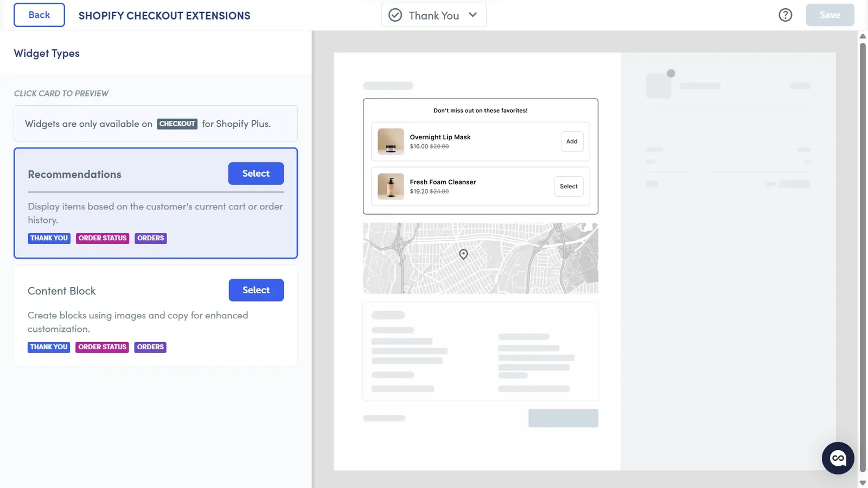Click Fresh Foam Cleanser product thumbnail
868x488 pixels.
[x=391, y=187]
